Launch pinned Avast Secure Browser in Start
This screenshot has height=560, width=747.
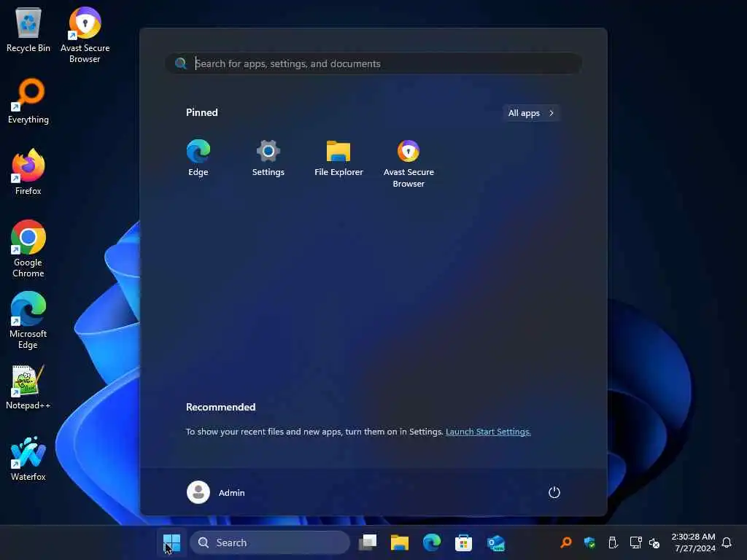409,164
